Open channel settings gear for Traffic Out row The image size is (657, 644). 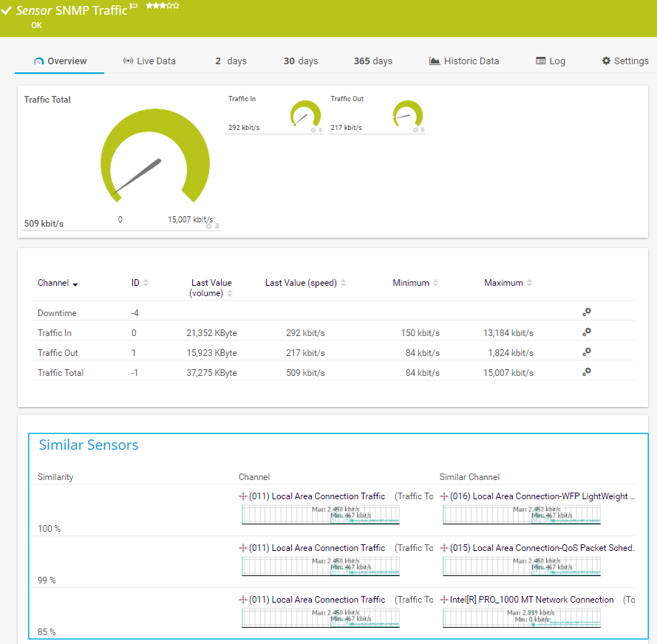click(586, 352)
